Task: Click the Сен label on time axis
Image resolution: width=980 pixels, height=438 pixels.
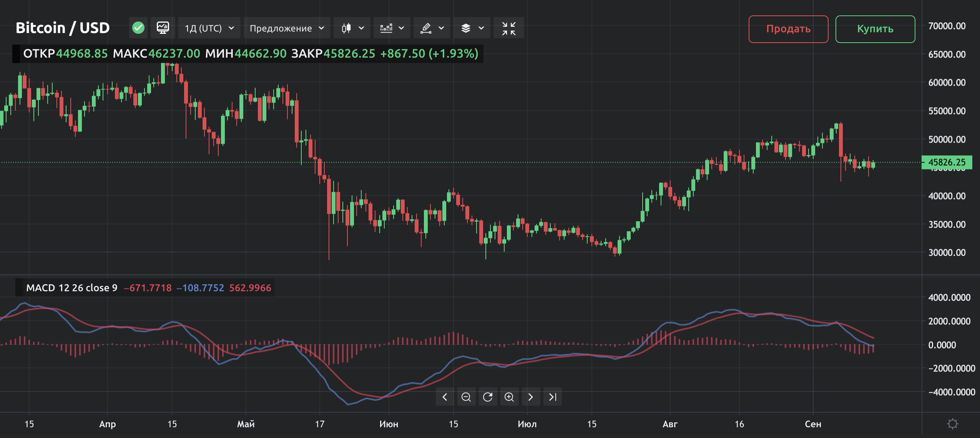Action: [x=813, y=424]
